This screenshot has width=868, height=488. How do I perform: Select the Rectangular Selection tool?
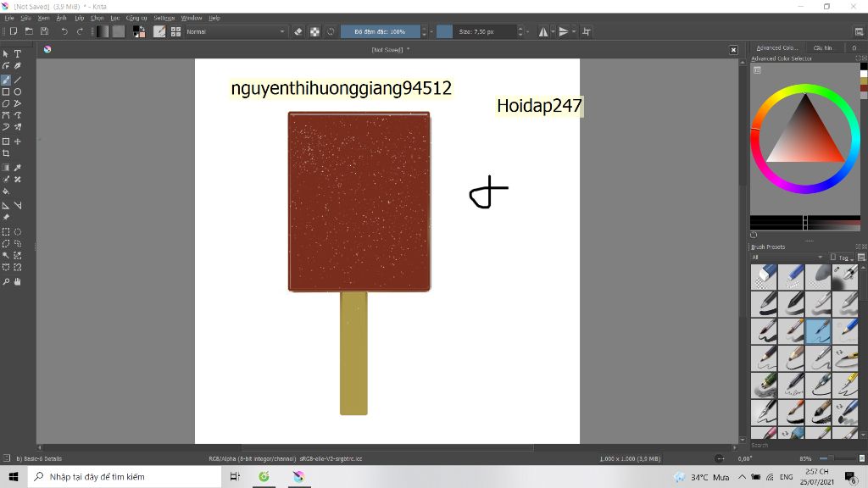coord(6,232)
